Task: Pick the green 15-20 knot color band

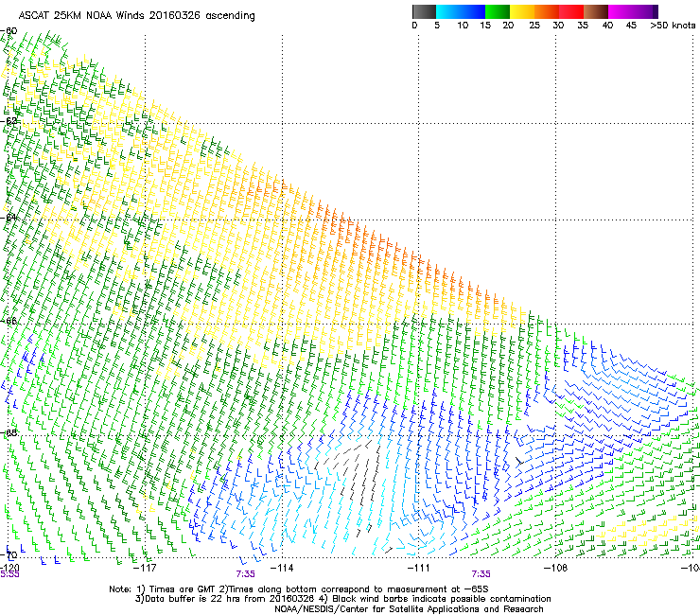Action: point(498,11)
